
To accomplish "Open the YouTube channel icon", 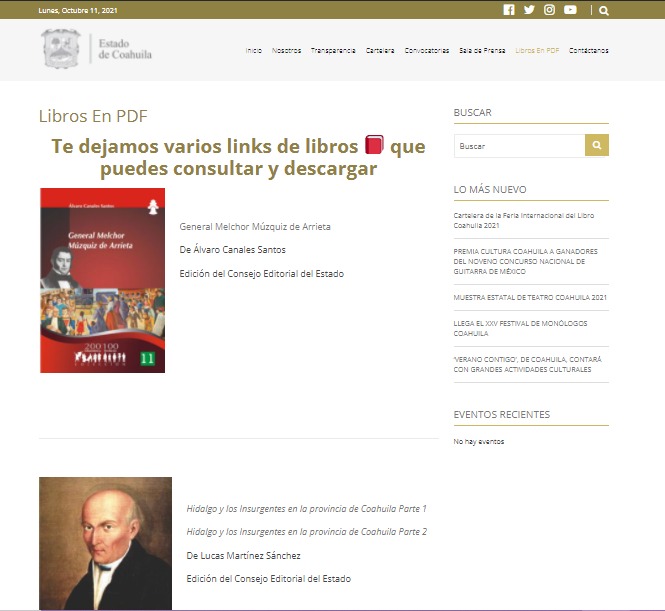I will (x=570, y=10).
